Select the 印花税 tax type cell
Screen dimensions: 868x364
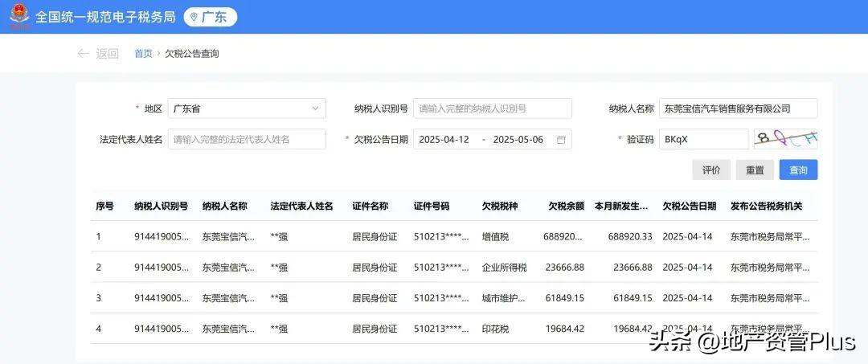pyautogui.click(x=495, y=329)
